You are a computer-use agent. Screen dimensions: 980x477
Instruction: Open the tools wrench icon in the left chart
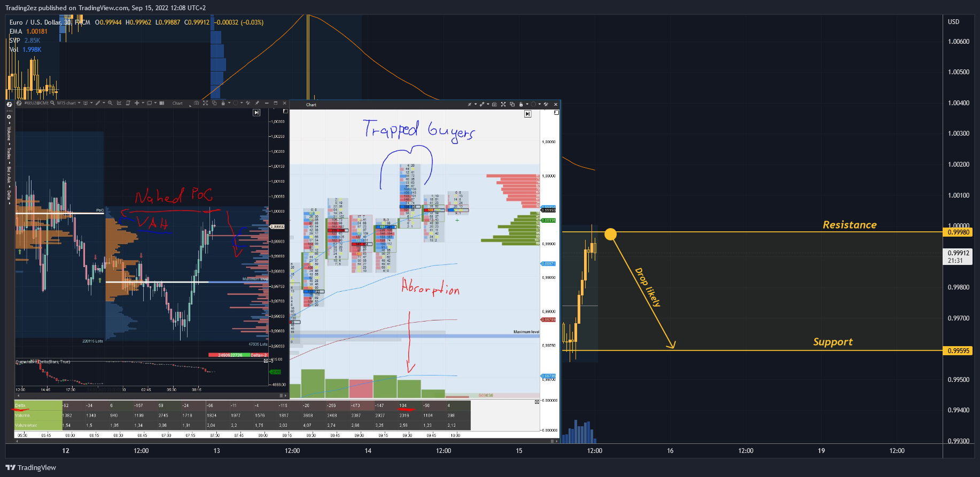pyautogui.click(x=248, y=103)
